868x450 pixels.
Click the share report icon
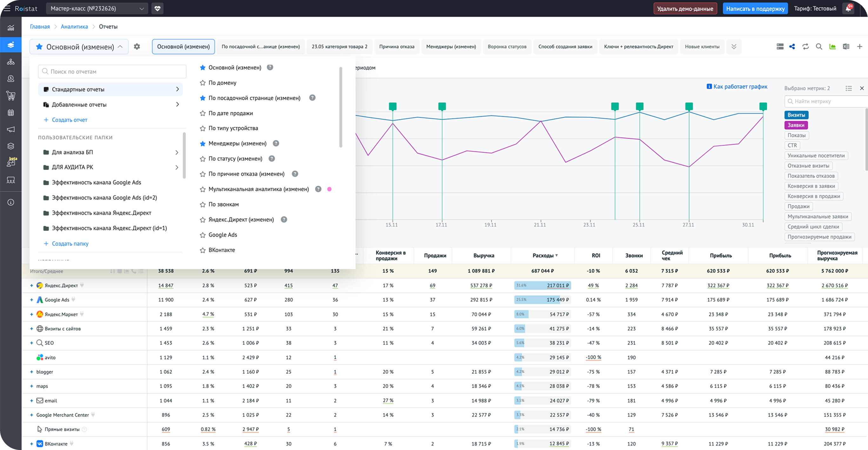[x=792, y=46]
